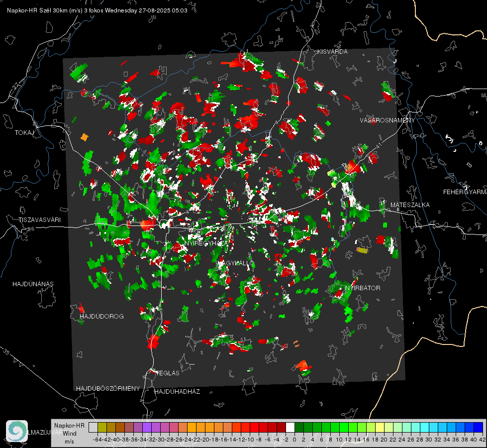
Task: Pick the yellow swatch between 18 and 20
Action: [x=380, y=427]
